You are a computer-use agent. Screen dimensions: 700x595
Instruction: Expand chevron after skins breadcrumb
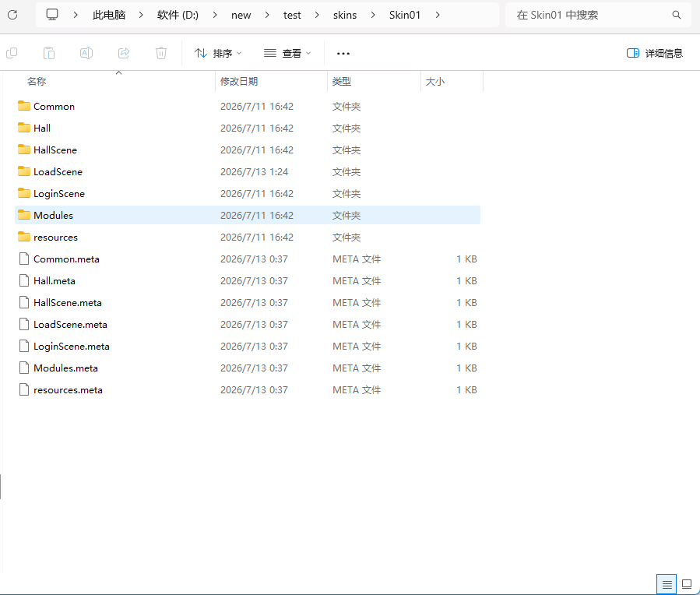[373, 15]
